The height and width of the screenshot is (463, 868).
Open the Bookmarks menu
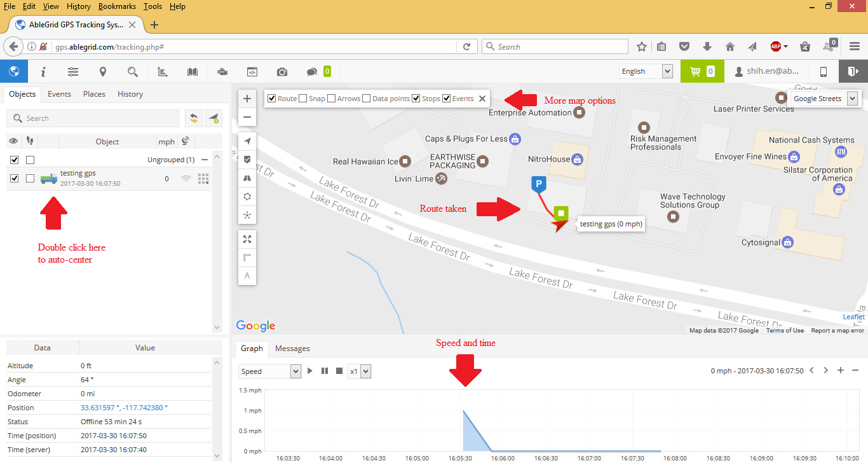tap(117, 6)
